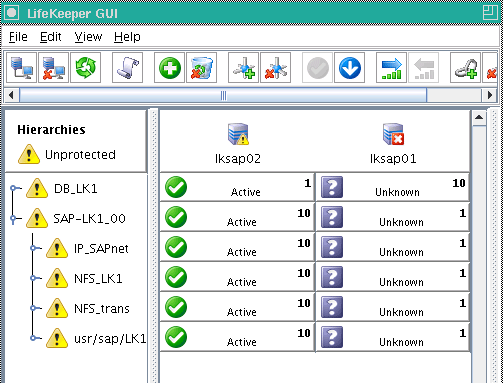Select the IP_SAPnet resource in tree

coord(101,249)
